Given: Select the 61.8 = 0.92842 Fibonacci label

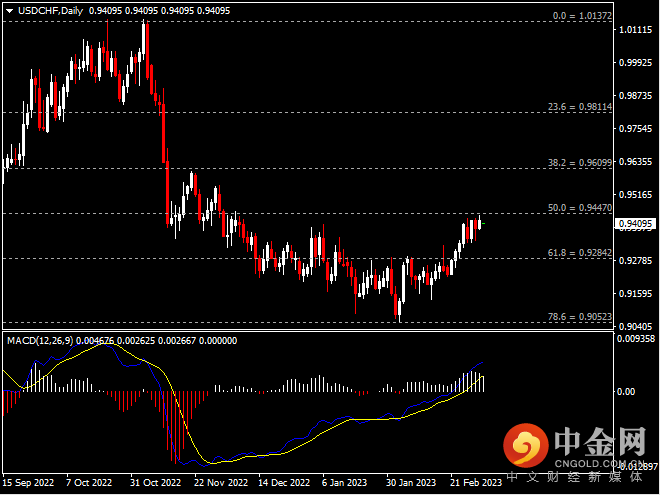Looking at the screenshot, I should tap(579, 252).
